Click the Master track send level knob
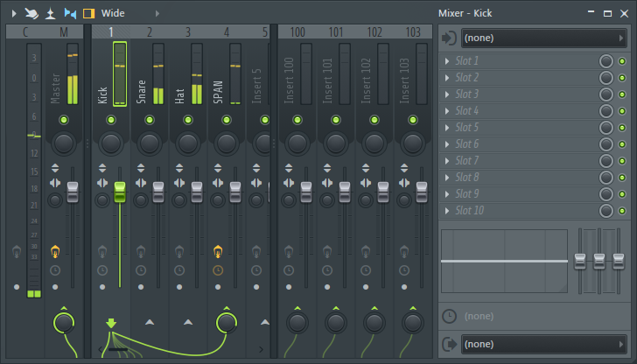637x364 pixels. pos(64,323)
